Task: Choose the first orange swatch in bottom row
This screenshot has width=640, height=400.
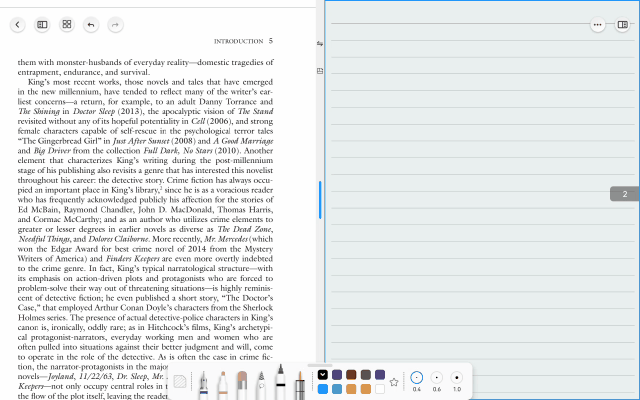Action: (x=351, y=389)
